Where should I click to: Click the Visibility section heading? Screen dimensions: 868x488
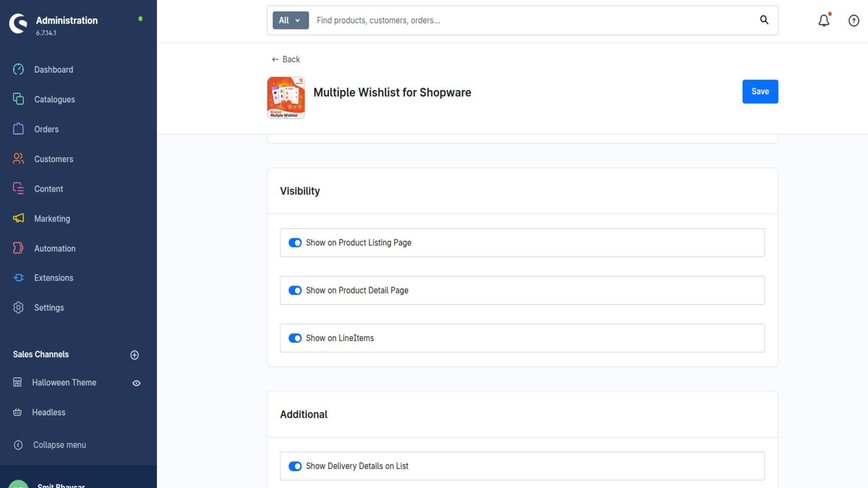click(x=300, y=191)
